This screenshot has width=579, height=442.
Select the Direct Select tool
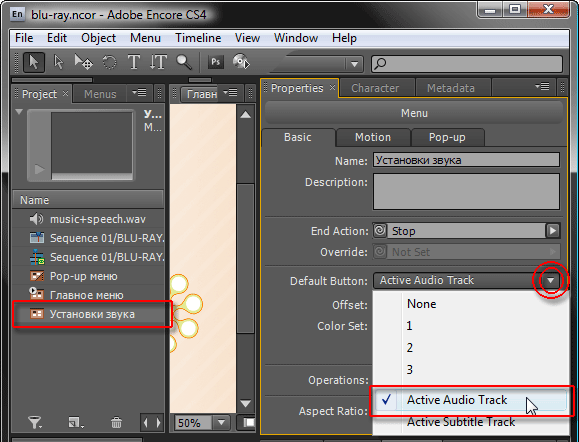tap(58, 62)
